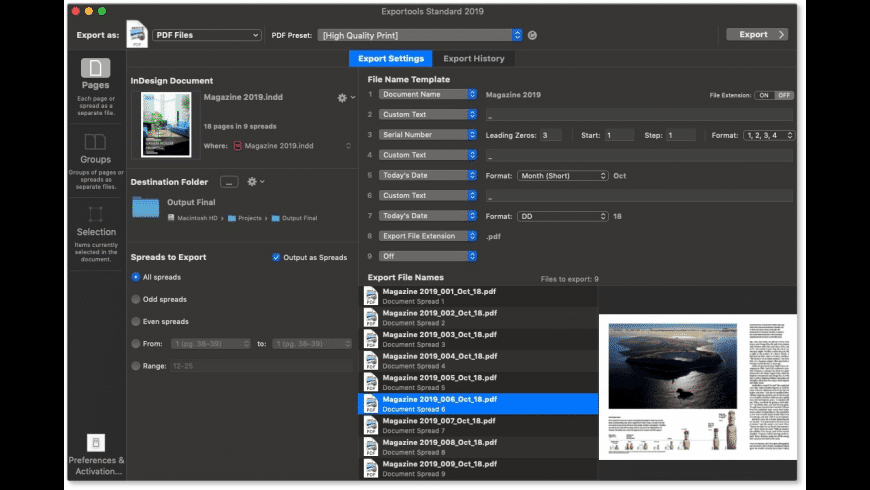Select the From page range radio button
This screenshot has width=870, height=490.
coord(135,343)
